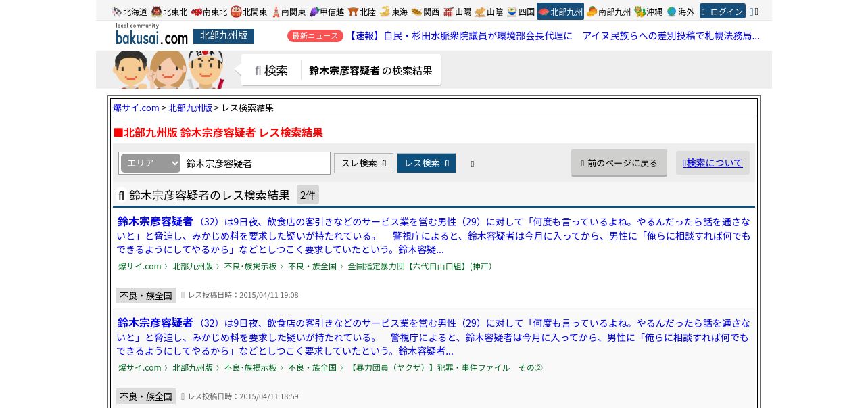Open the 山陽 region link
The width and height of the screenshot is (868, 408).
pyautogui.click(x=458, y=12)
